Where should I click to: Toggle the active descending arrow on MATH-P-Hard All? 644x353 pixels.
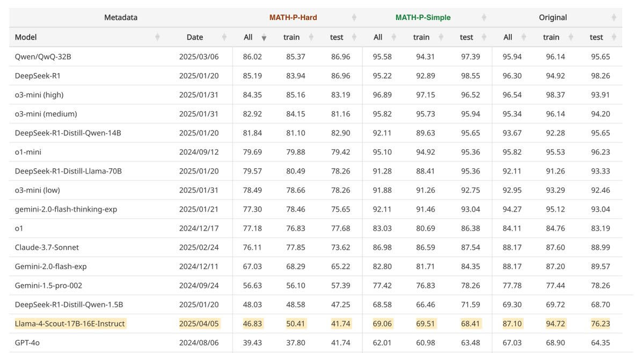click(264, 38)
